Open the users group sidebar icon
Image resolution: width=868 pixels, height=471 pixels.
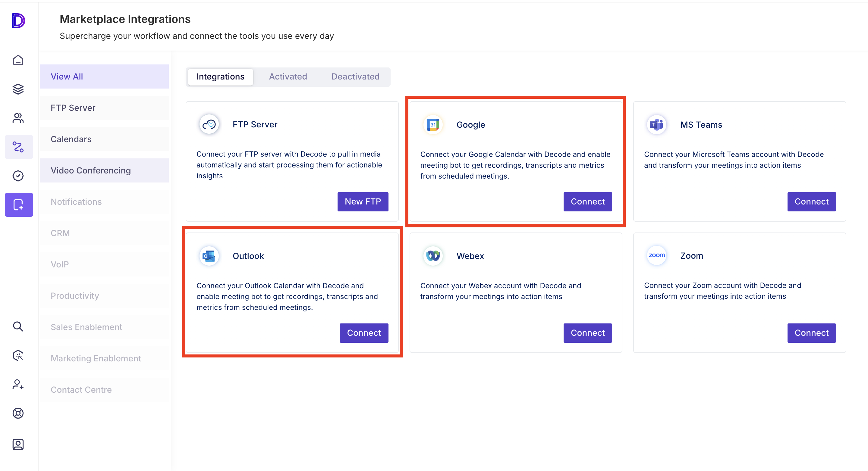(18, 118)
